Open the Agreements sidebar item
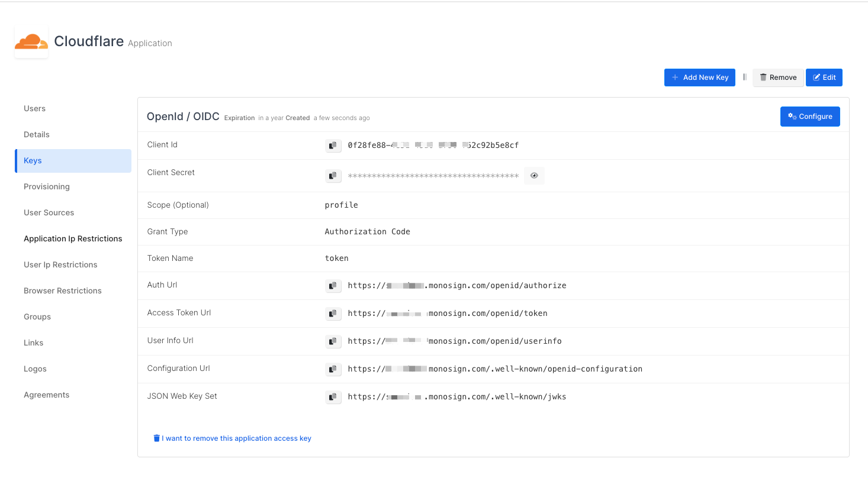Viewport: 868px width, 481px height. 46,395
